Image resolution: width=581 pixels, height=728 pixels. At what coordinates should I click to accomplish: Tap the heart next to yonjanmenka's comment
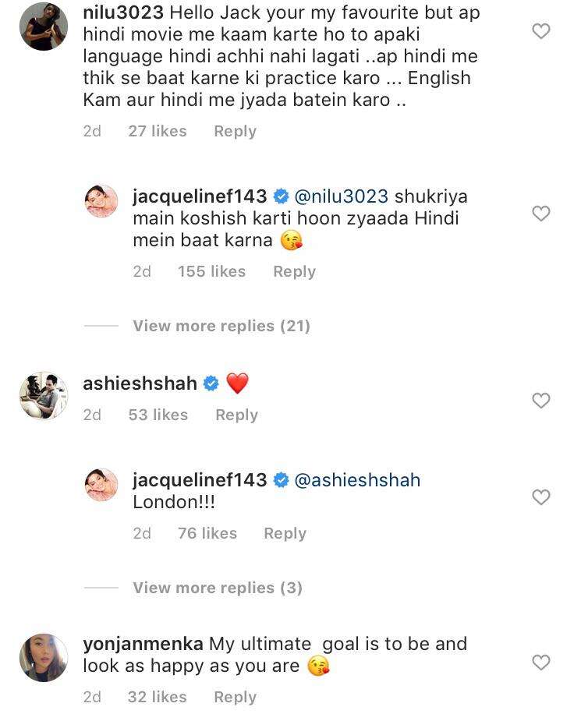[x=540, y=663]
